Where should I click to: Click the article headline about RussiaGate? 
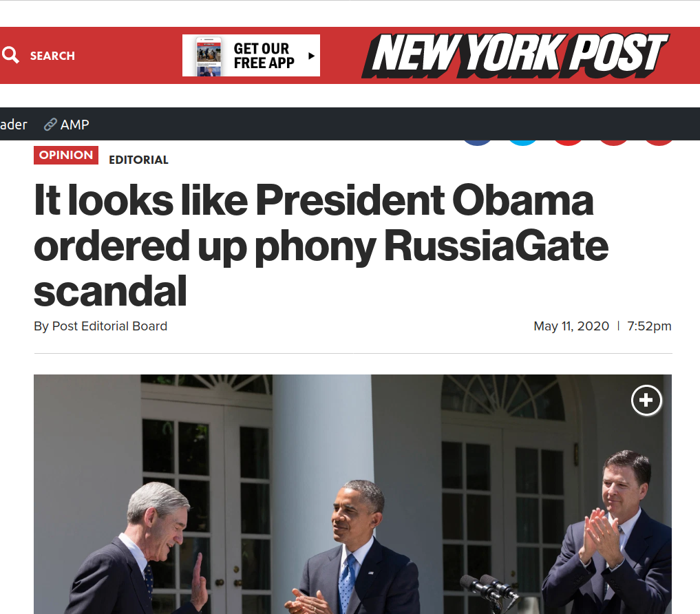point(321,245)
